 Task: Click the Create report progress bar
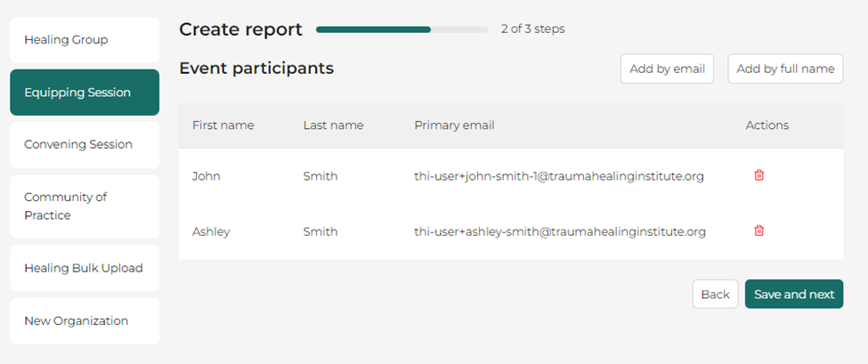[402, 29]
